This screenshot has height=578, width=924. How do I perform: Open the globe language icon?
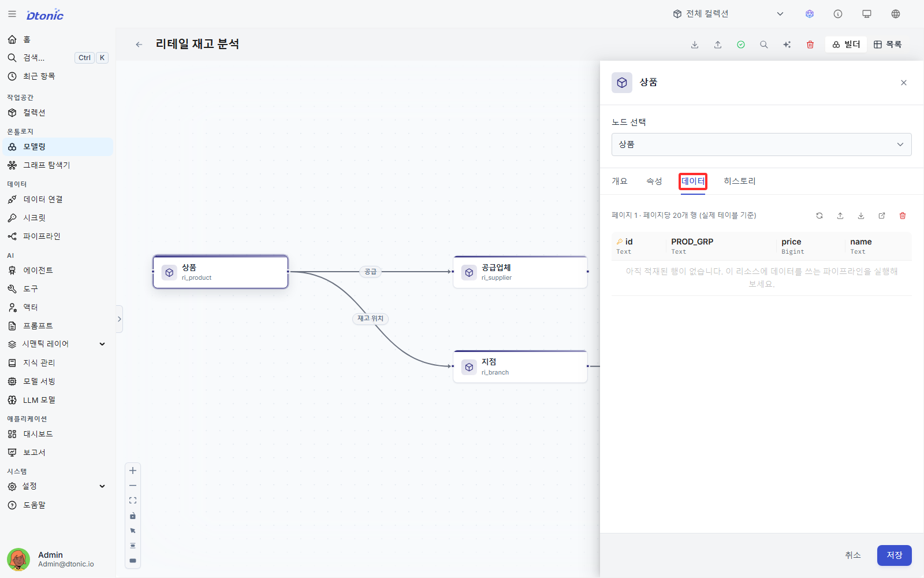click(896, 14)
